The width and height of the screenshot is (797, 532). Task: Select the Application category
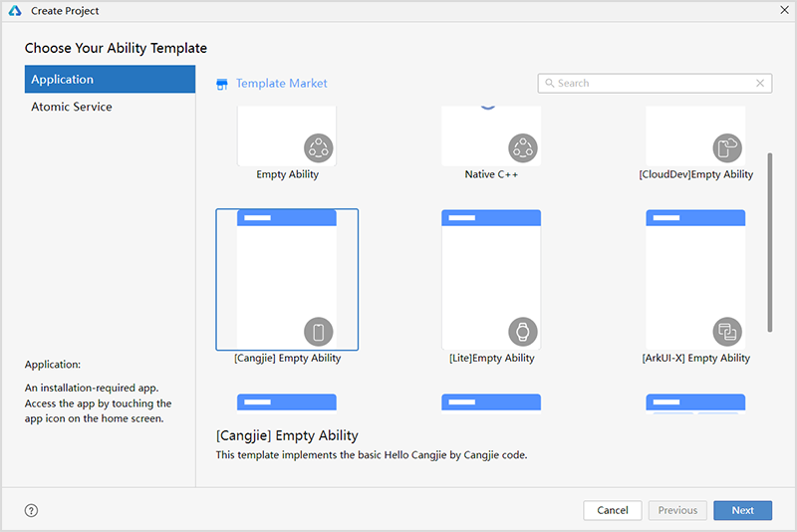coord(110,80)
